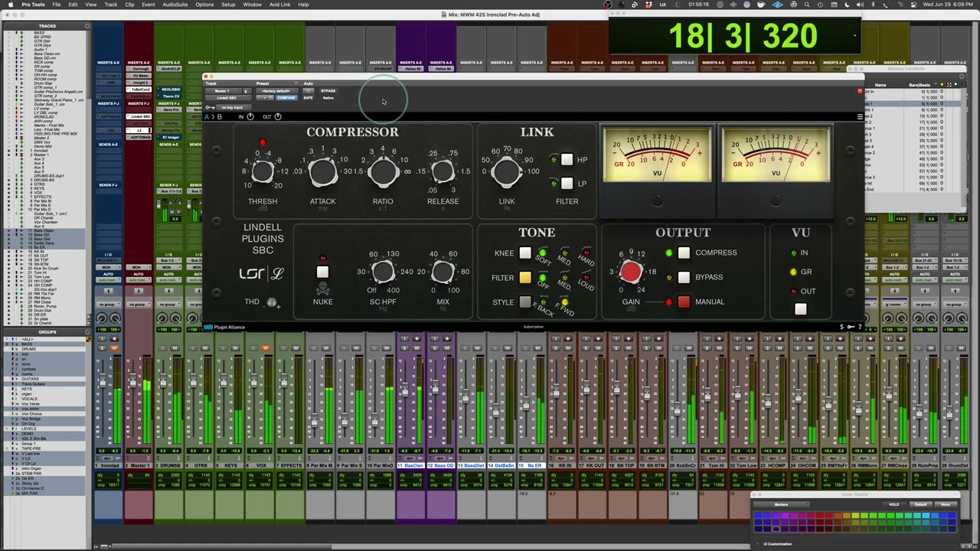Open the Memory Locations window menu dropdown
The width and height of the screenshot is (980, 551).
[x=962, y=77]
